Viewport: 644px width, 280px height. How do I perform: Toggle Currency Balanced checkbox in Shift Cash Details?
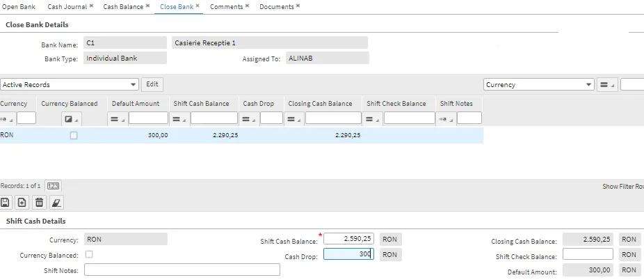click(89, 254)
